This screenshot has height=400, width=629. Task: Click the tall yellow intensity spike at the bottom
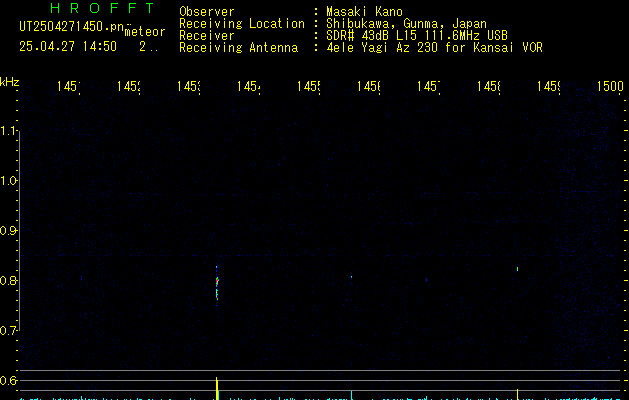pos(217,388)
